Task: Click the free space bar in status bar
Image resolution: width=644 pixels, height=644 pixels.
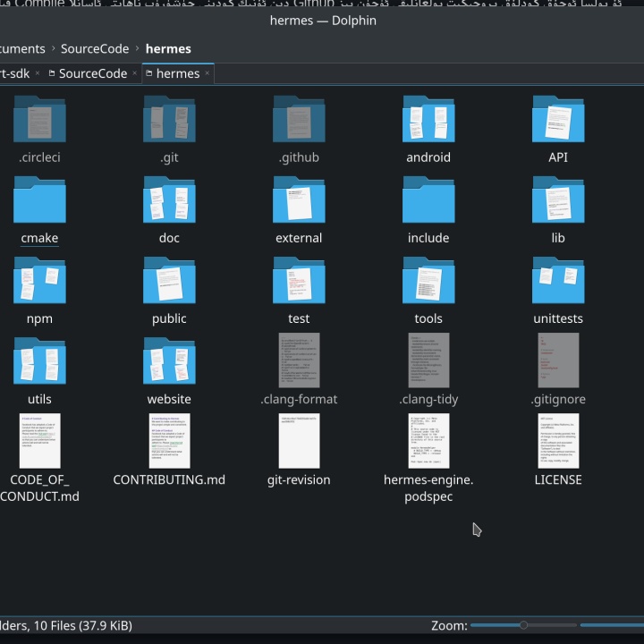Action: (612, 625)
